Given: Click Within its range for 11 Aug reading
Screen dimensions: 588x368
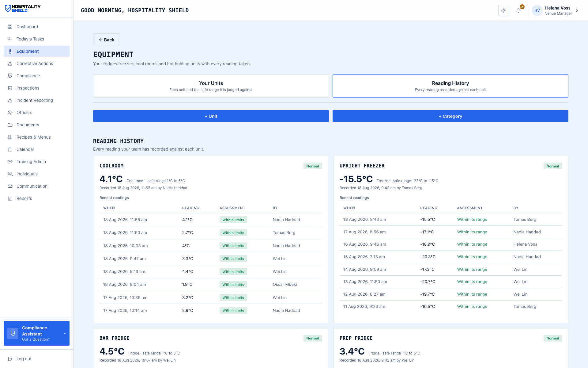Looking at the screenshot, I should tap(472, 306).
